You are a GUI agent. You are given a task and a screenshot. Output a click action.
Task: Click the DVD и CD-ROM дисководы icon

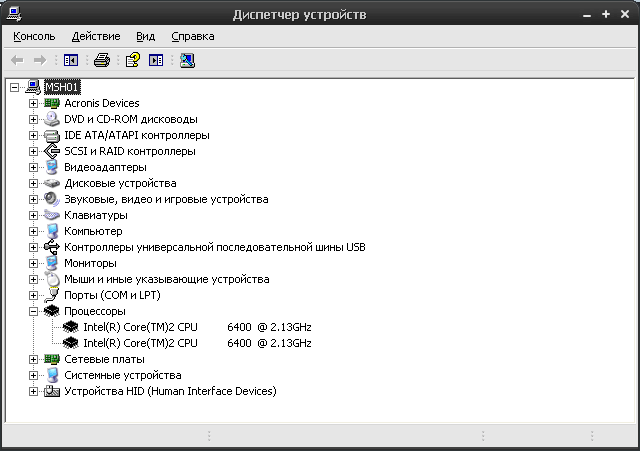pyautogui.click(x=53, y=119)
